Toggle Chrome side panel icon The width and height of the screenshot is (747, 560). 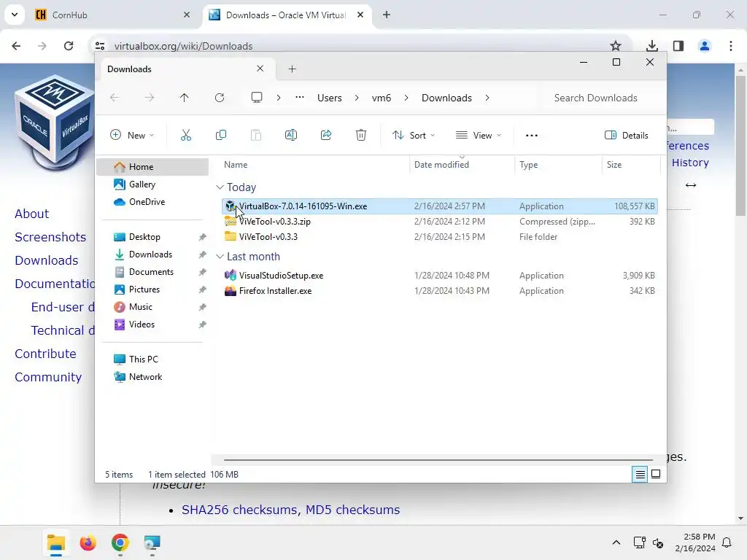tap(678, 46)
